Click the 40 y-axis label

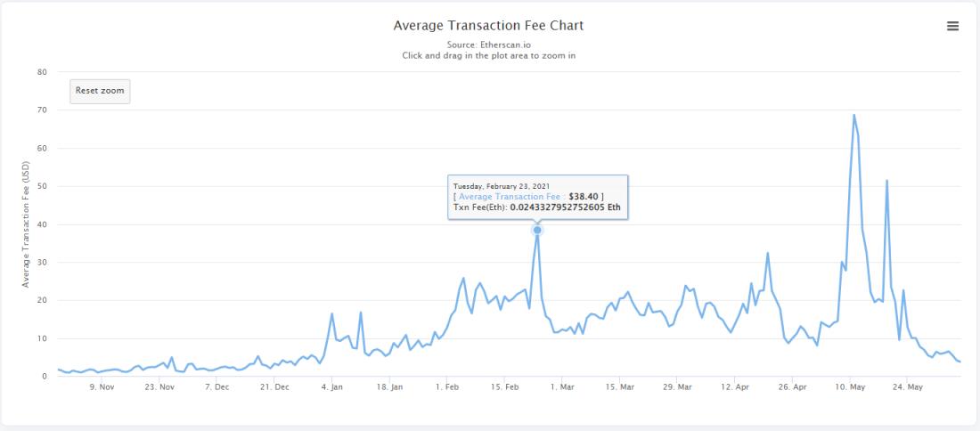point(43,224)
